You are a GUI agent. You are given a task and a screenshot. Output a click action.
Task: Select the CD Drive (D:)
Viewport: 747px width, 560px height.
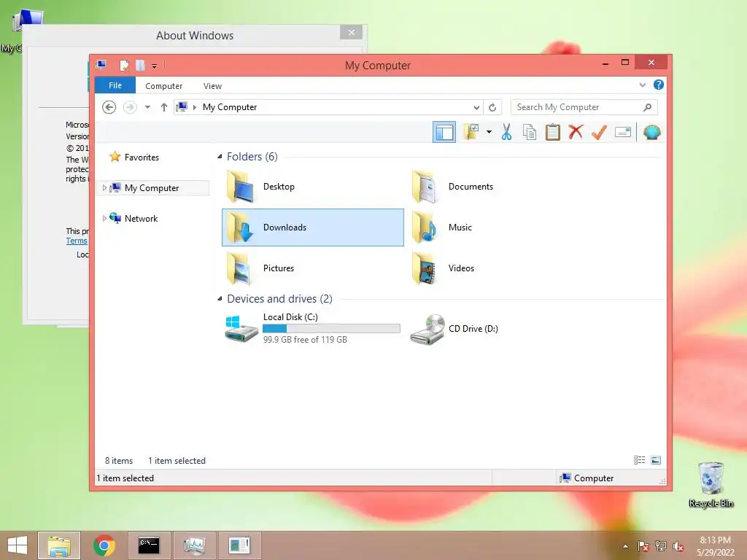pyautogui.click(x=498, y=328)
